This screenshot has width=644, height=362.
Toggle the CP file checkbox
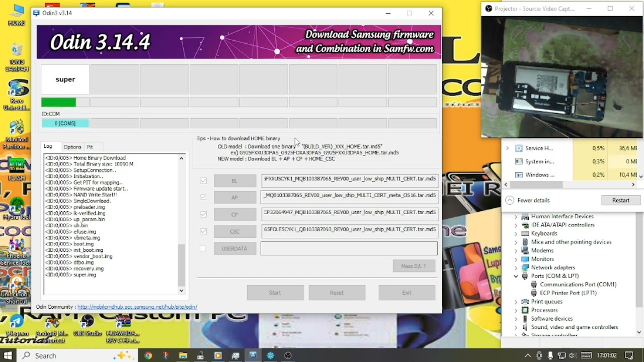pos(203,214)
